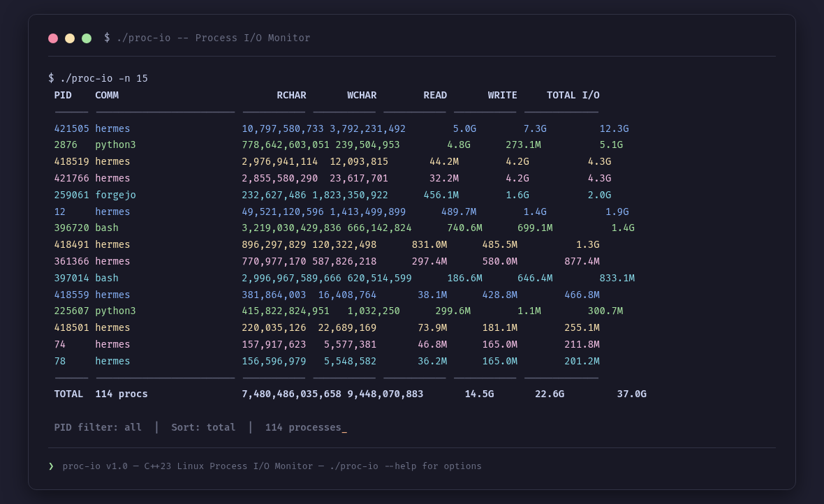The height and width of the screenshot is (504, 824).
Task: Click the proc-io v1.0 footer text
Action: tap(272, 466)
